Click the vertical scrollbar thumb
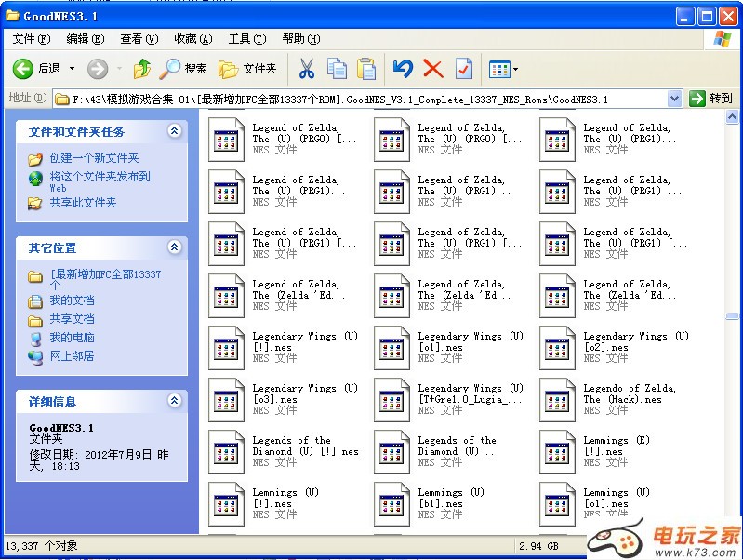 pos(732,317)
